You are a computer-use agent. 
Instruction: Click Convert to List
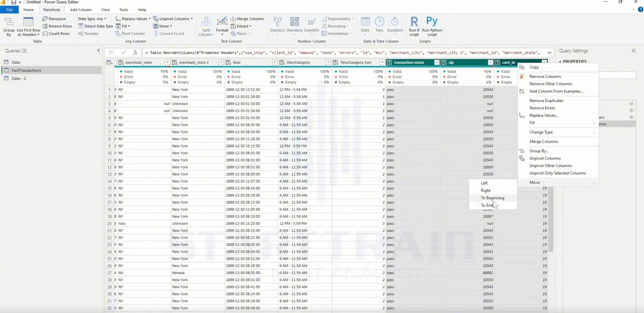point(169,34)
